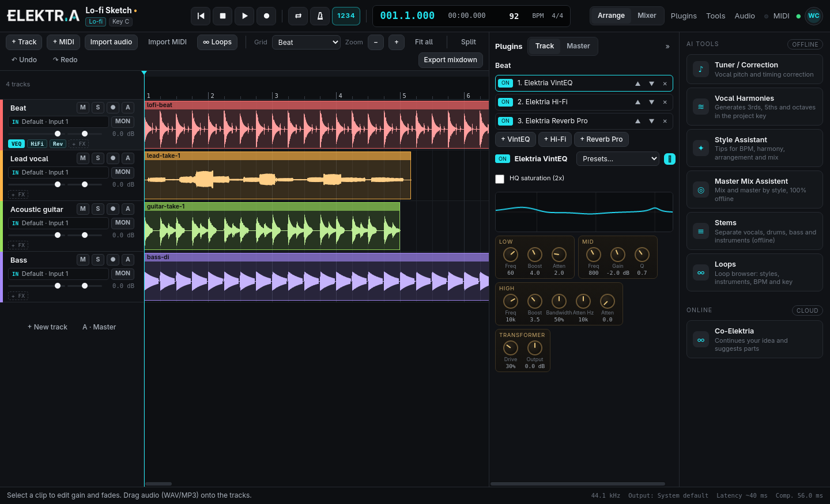Open the Loops browser icon in AI Tools
The image size is (830, 504).
(x=701, y=272)
